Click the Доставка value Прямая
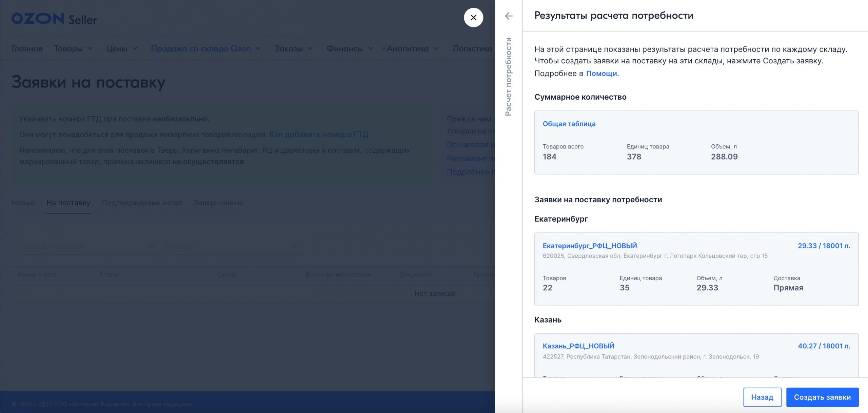Viewport: 868px width, 413px height. click(x=788, y=288)
